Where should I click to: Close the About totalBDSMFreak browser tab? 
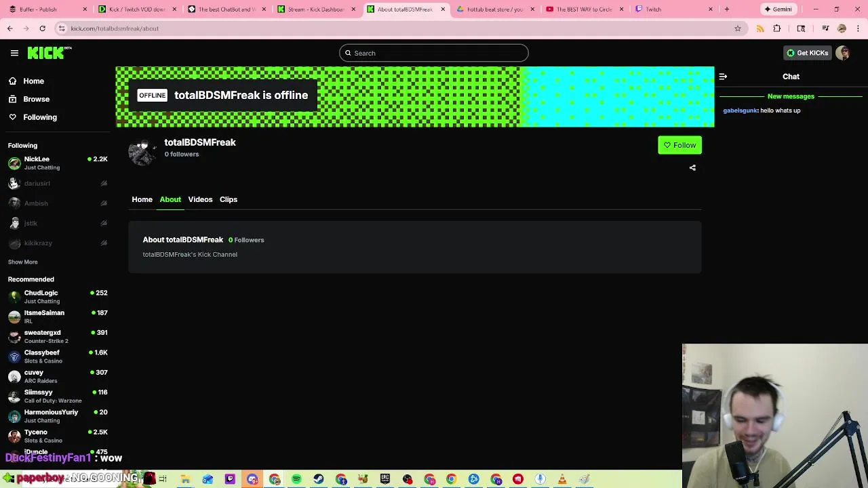pos(443,9)
